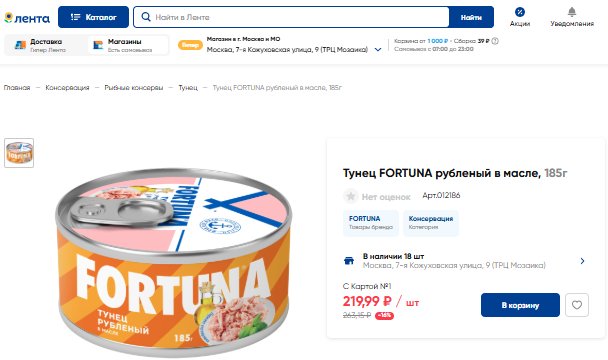This screenshot has width=608, height=360.
Task: Open the Каталог menu
Action: 93,17
